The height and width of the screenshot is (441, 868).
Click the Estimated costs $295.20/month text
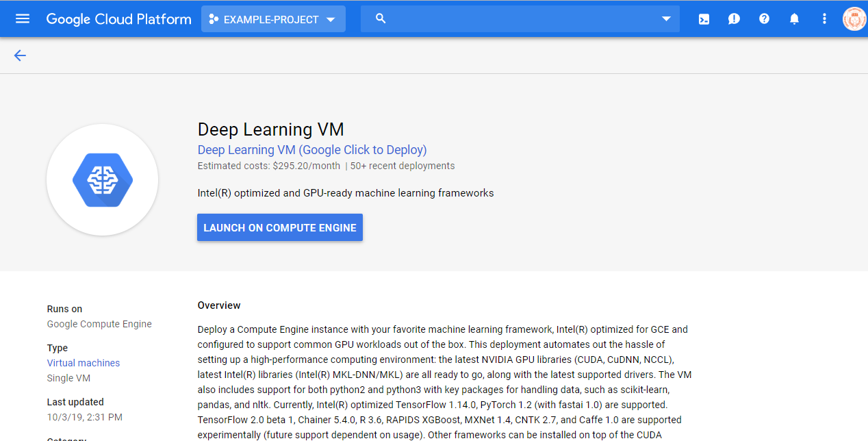coord(269,166)
